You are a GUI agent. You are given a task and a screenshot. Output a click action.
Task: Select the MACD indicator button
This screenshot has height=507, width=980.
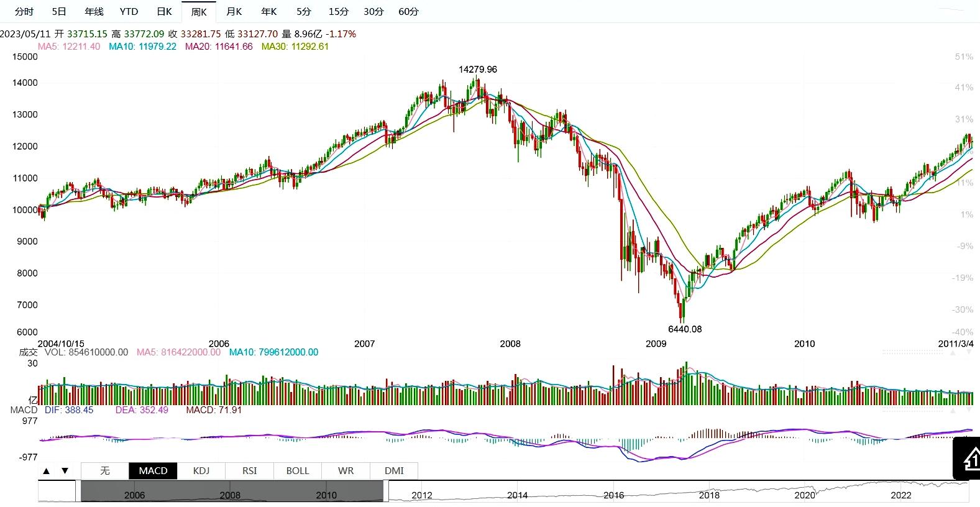click(x=153, y=471)
